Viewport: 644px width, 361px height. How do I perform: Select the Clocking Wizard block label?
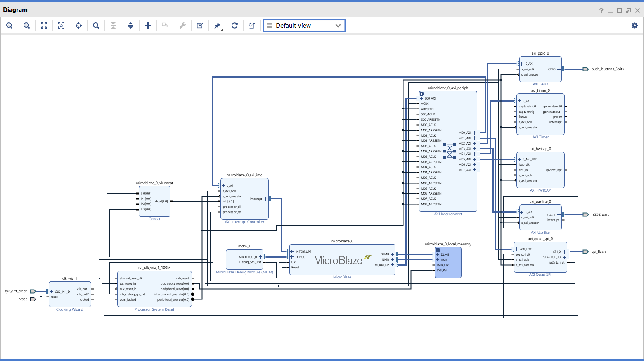tap(69, 309)
